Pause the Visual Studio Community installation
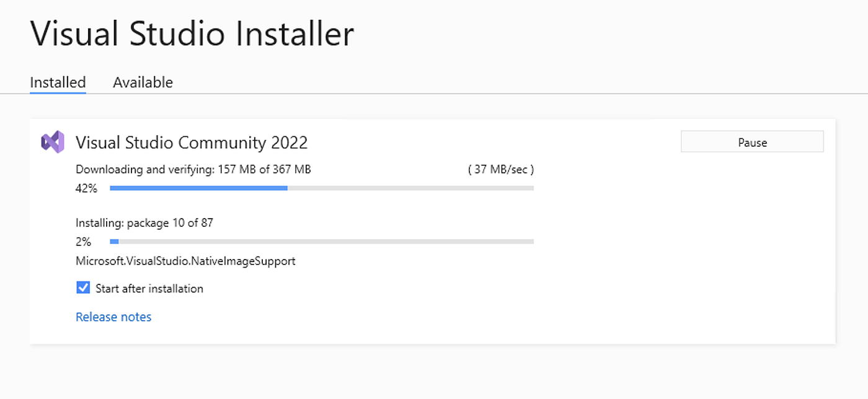The height and width of the screenshot is (399, 868). [752, 142]
